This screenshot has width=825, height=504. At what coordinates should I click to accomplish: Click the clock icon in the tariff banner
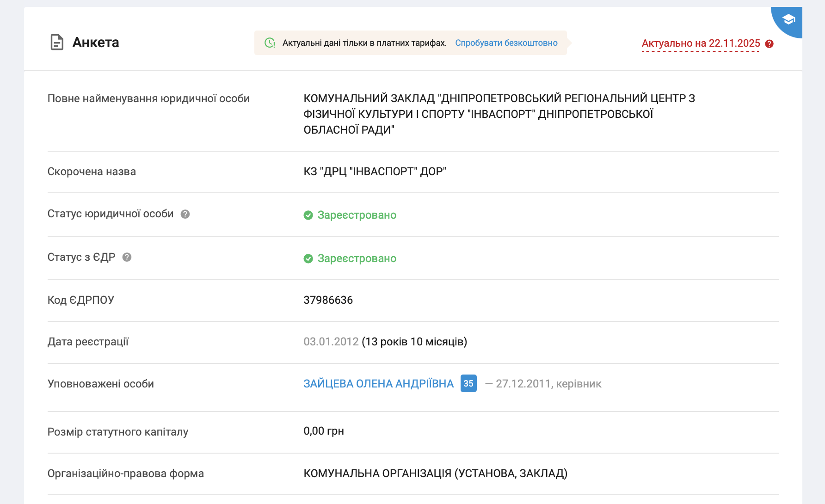click(270, 43)
